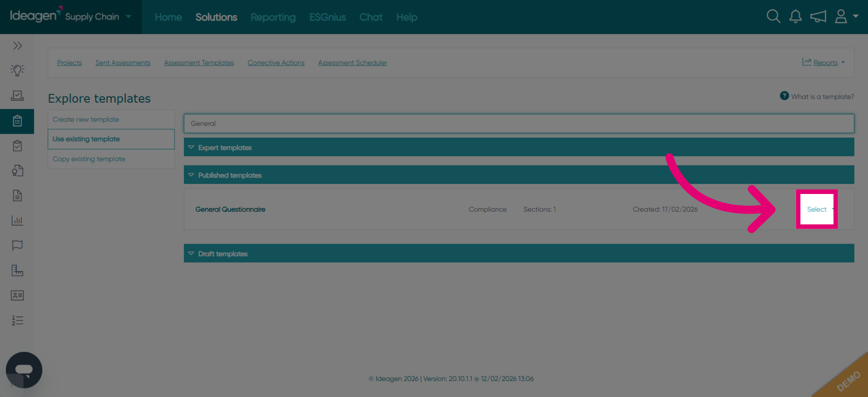Open the document page sidebar icon
This screenshot has width=868, height=397.
point(17,195)
